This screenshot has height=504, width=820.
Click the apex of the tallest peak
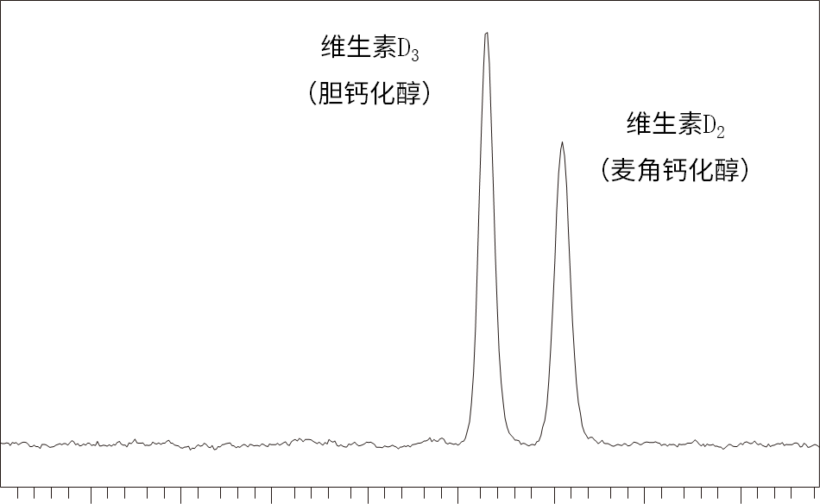[x=487, y=34]
